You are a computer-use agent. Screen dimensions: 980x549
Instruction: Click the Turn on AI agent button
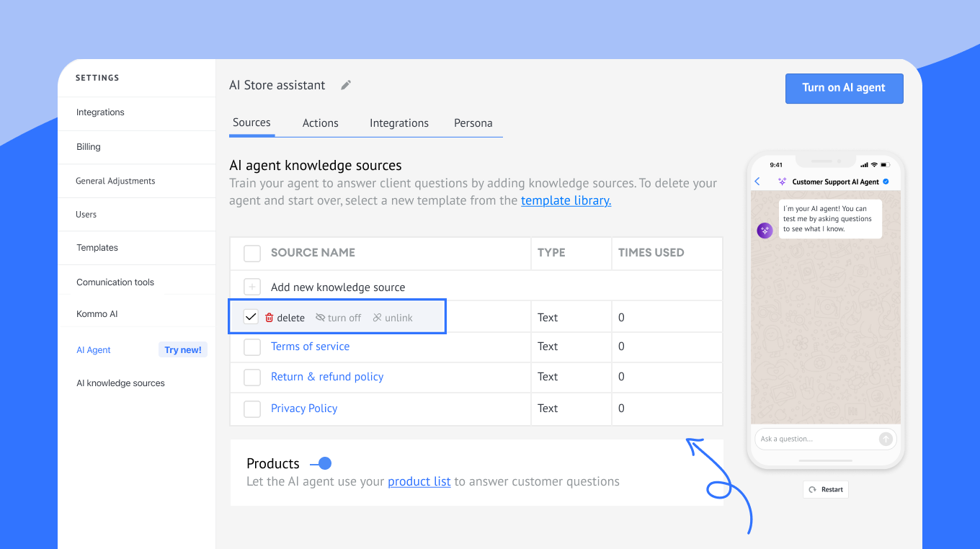coord(844,88)
